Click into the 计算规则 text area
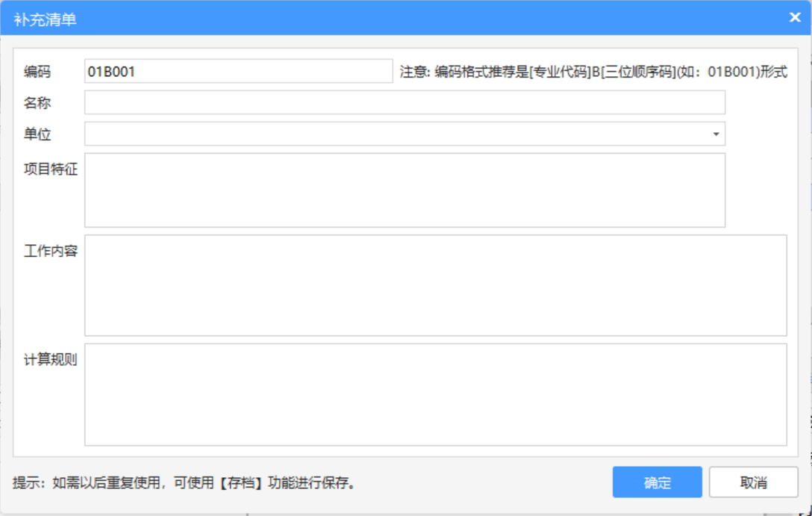The image size is (812, 516). tap(435, 394)
